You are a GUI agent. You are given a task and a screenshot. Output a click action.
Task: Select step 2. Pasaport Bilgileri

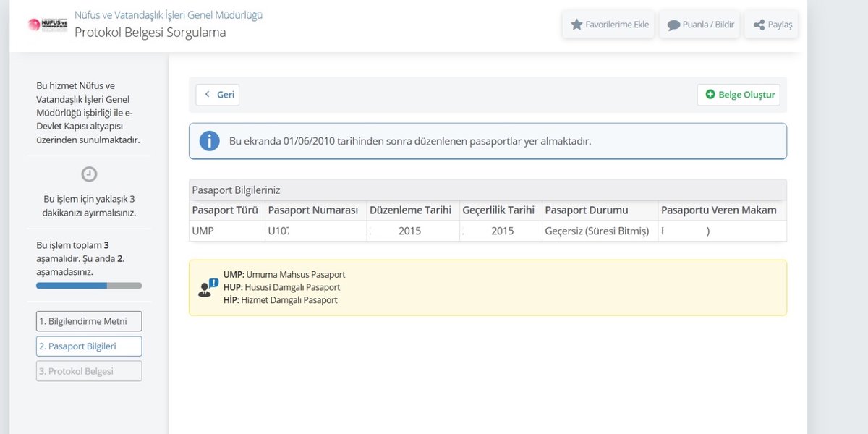tap(89, 346)
